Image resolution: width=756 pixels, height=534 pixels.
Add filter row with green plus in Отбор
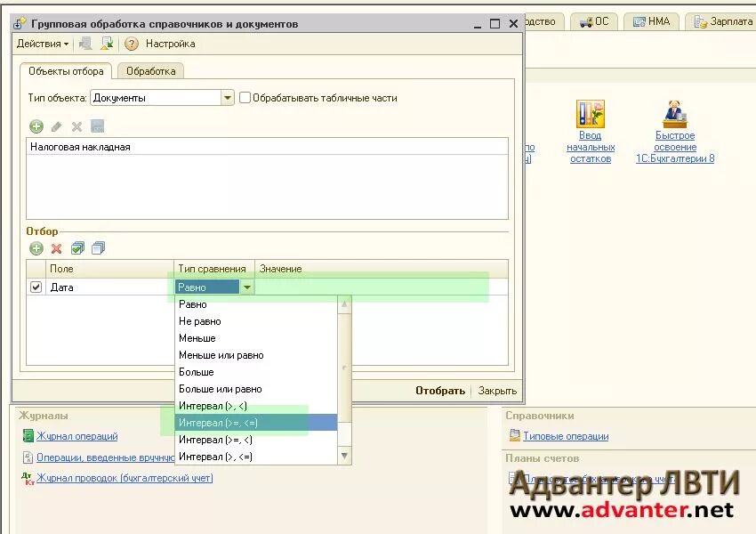pyautogui.click(x=36, y=248)
